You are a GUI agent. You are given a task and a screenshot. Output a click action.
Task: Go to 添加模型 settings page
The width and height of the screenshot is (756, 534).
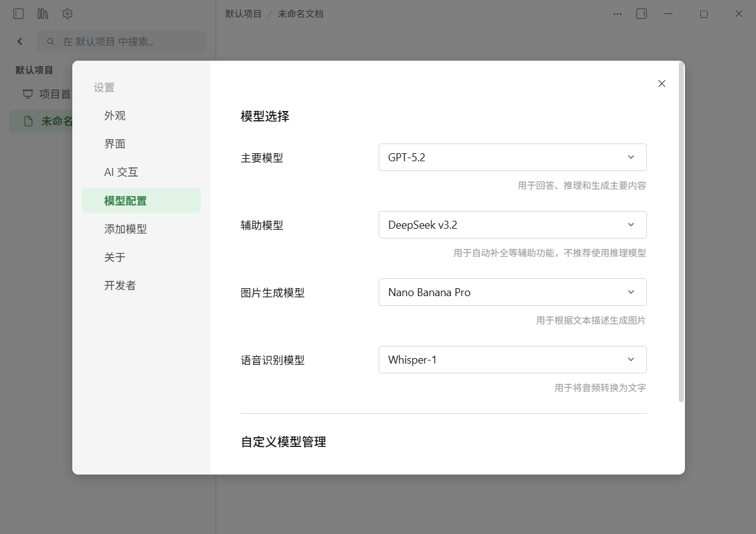(126, 229)
